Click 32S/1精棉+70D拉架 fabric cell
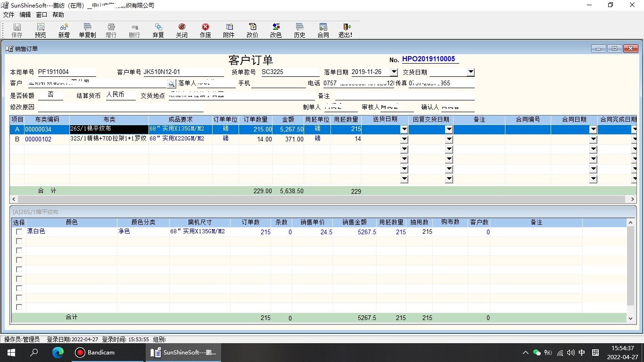Image resolution: width=644 pixels, height=362 pixels. pyautogui.click(x=109, y=139)
